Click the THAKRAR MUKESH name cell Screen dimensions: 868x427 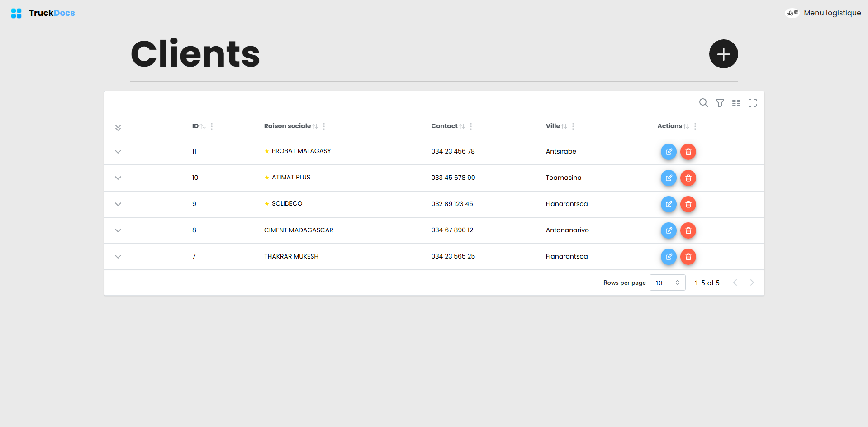pos(291,256)
